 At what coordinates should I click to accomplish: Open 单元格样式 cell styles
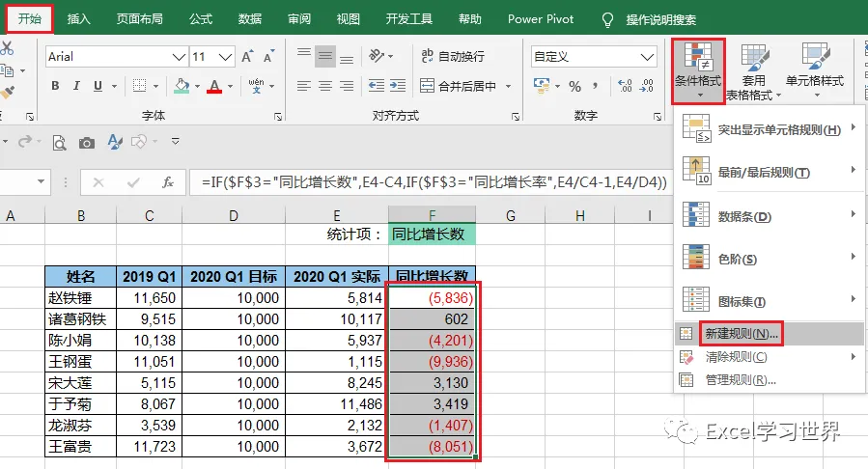[x=814, y=70]
